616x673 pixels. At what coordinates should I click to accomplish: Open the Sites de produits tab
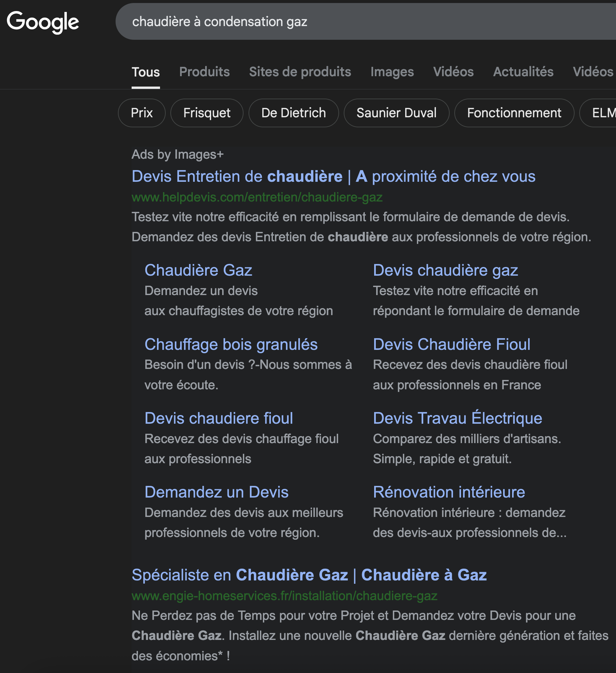[300, 72]
